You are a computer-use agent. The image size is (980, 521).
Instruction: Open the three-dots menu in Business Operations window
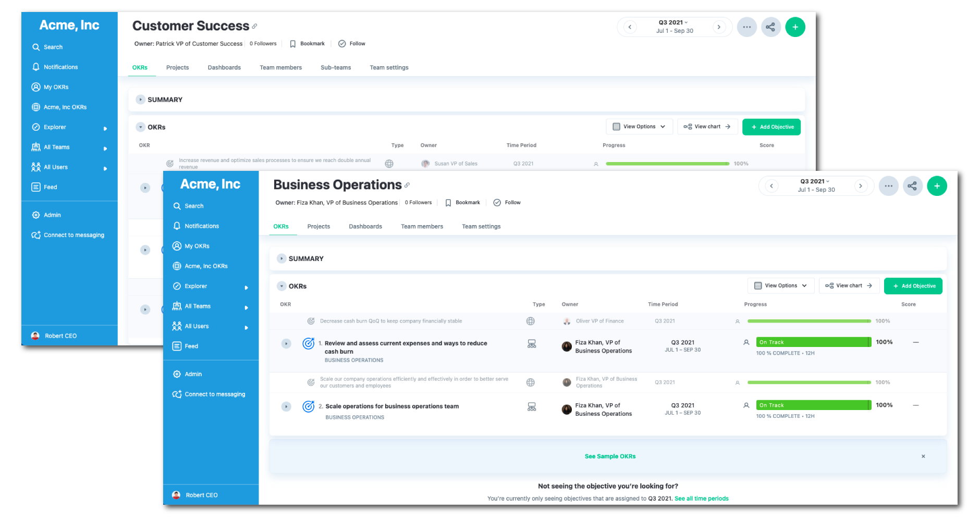point(888,186)
